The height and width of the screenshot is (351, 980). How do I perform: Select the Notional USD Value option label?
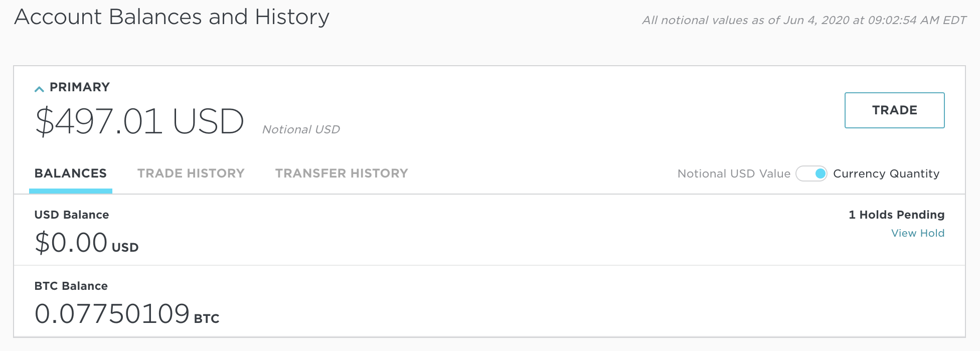coord(733,174)
